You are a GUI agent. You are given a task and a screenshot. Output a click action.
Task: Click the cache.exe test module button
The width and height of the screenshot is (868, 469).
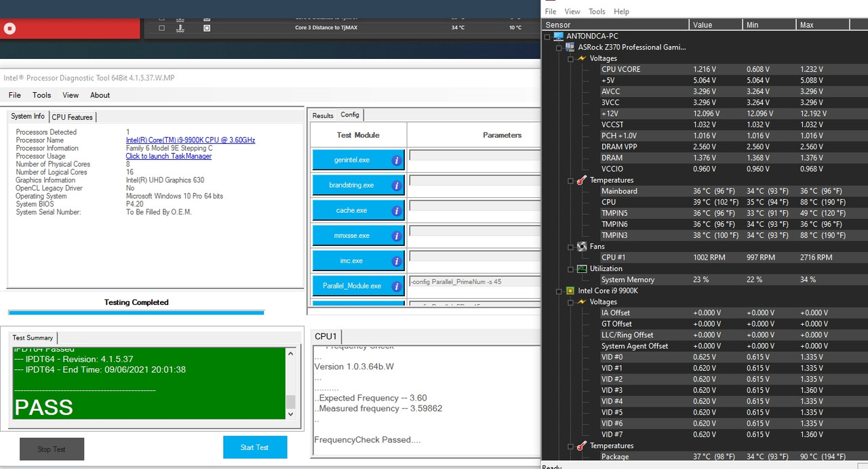tap(358, 210)
